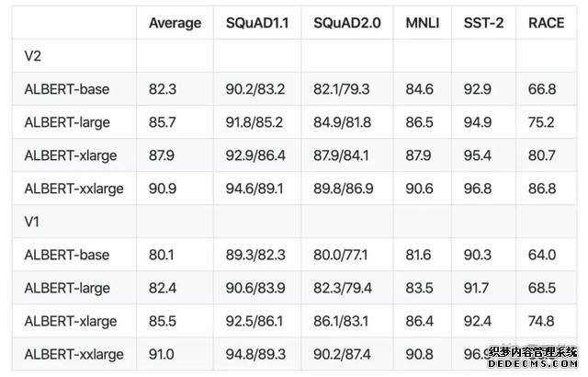The image size is (588, 377).
Task: Click the Average column header
Action: (175, 23)
